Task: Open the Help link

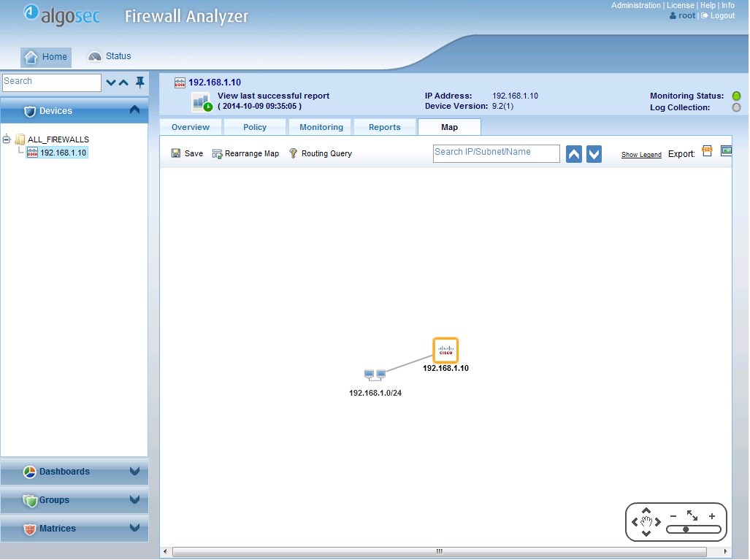Action: point(708,5)
